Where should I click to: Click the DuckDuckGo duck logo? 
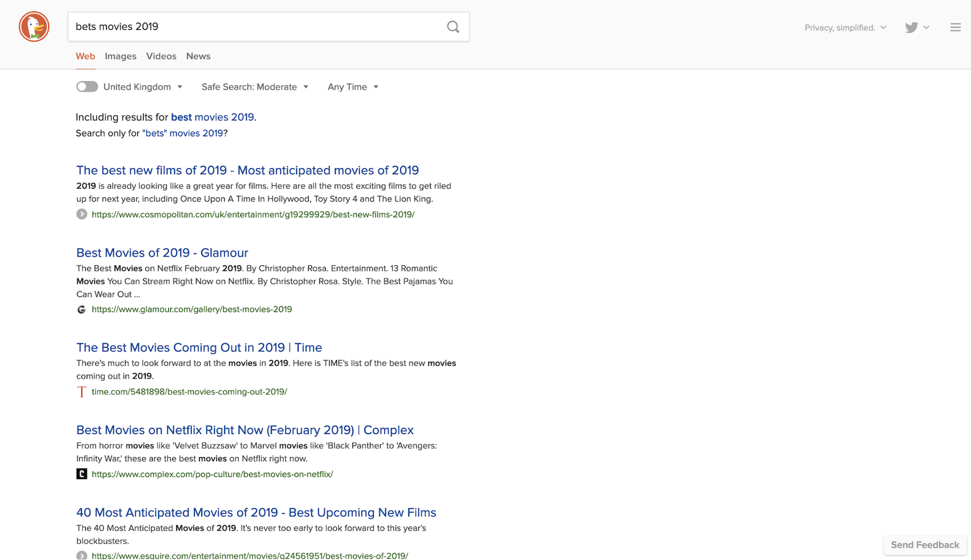pyautogui.click(x=34, y=27)
